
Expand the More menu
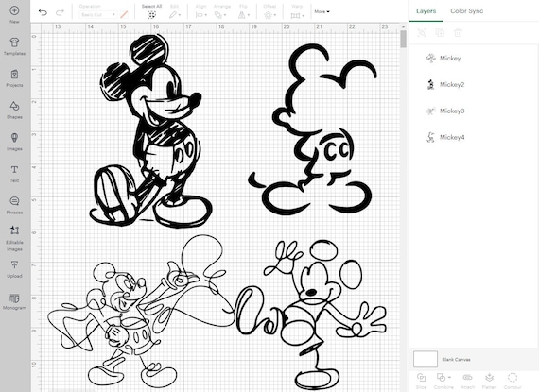(322, 11)
